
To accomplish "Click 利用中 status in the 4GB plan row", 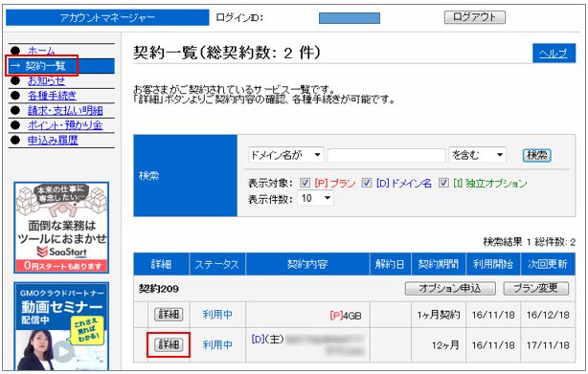I will pyautogui.click(x=217, y=315).
